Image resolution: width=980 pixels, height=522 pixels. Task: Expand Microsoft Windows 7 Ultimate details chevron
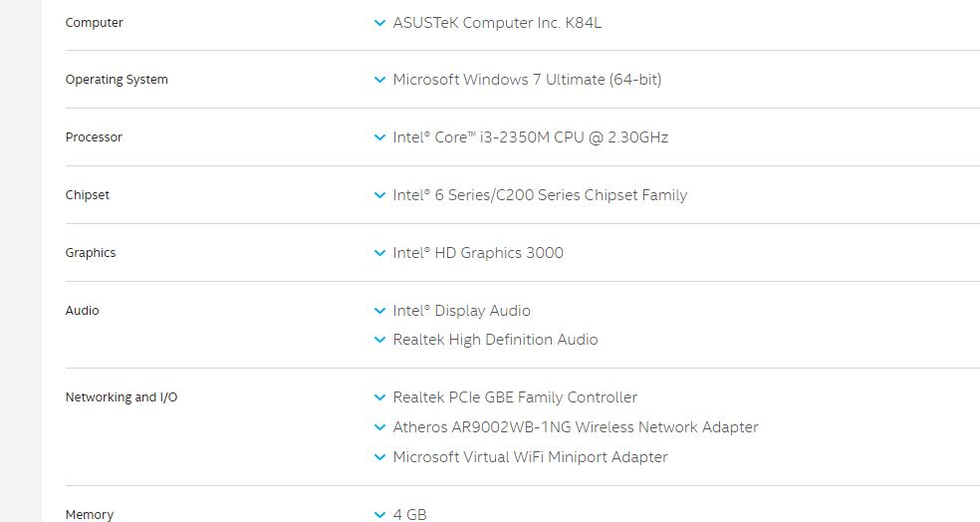pyautogui.click(x=379, y=80)
